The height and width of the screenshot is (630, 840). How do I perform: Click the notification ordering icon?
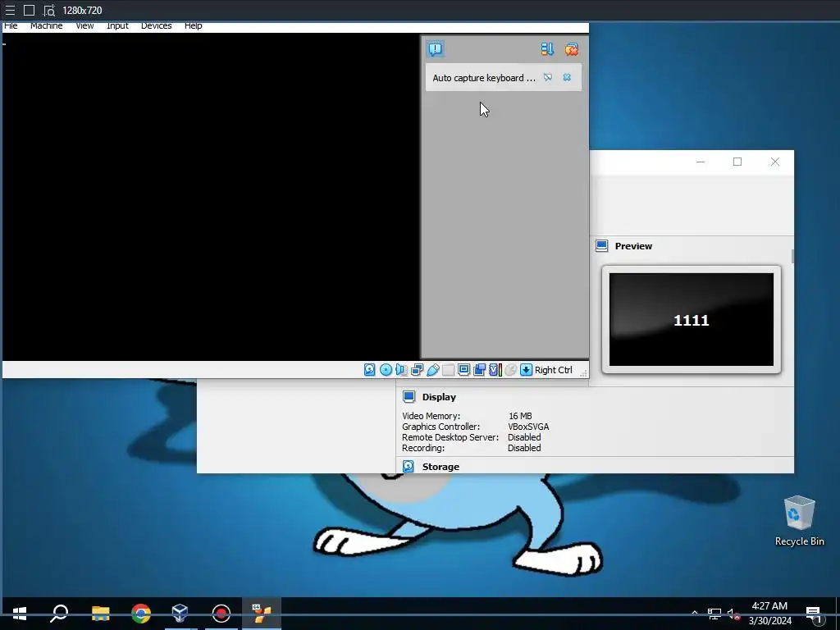(x=547, y=49)
